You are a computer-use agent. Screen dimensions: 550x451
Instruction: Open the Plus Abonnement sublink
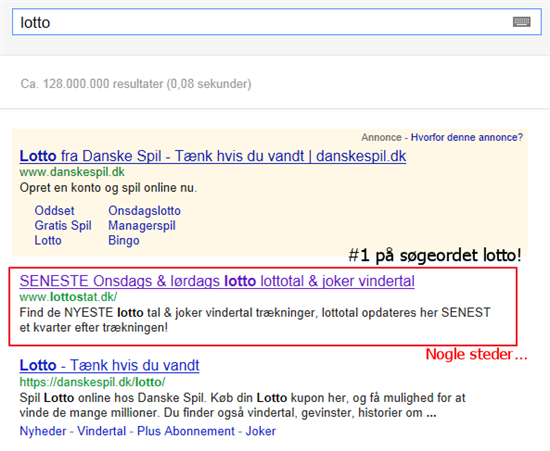tap(186, 431)
